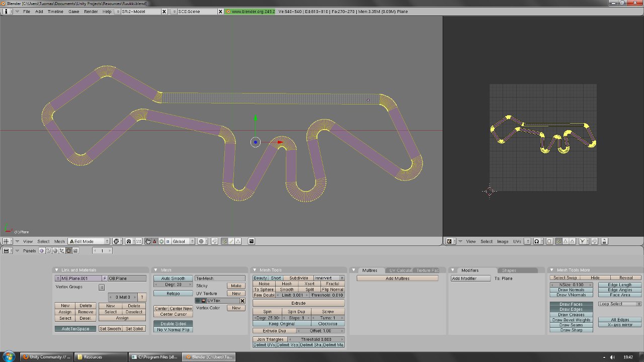Open the Global transform orientation dropdown
Image resolution: width=644 pixels, height=362 pixels.
(x=183, y=241)
